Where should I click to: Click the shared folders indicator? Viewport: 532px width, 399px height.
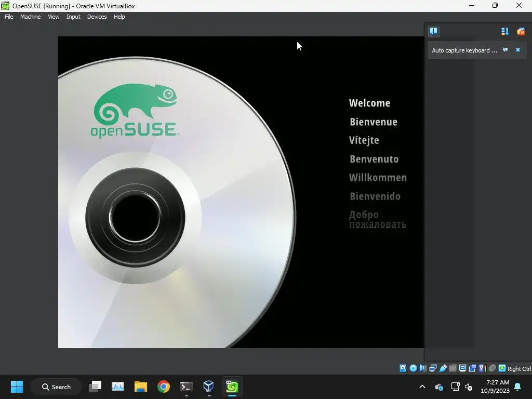[453, 368]
